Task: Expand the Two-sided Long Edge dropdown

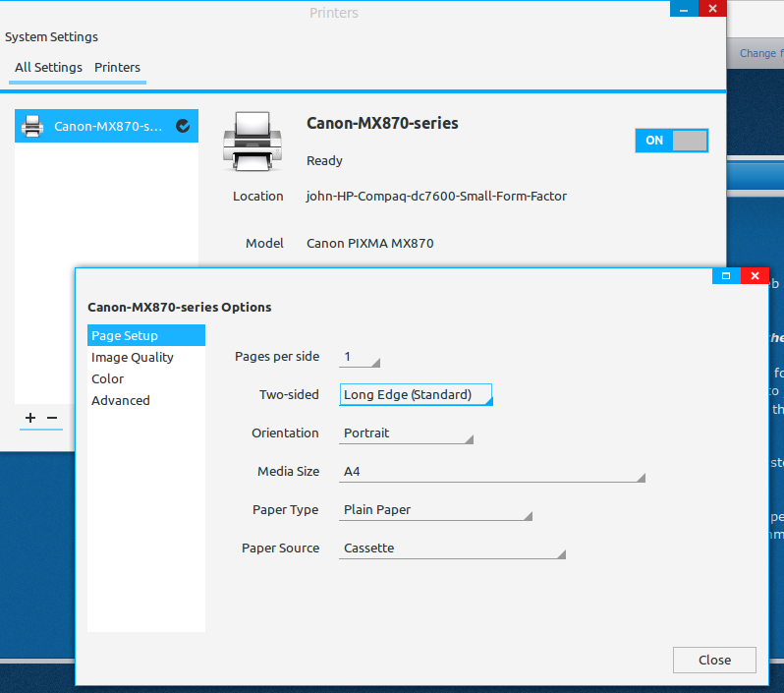Action: click(416, 395)
